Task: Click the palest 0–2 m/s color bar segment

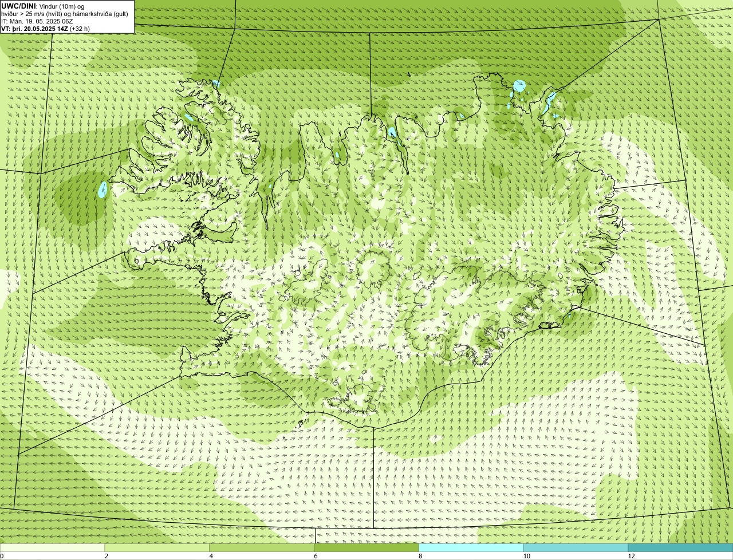Action: tap(52, 548)
